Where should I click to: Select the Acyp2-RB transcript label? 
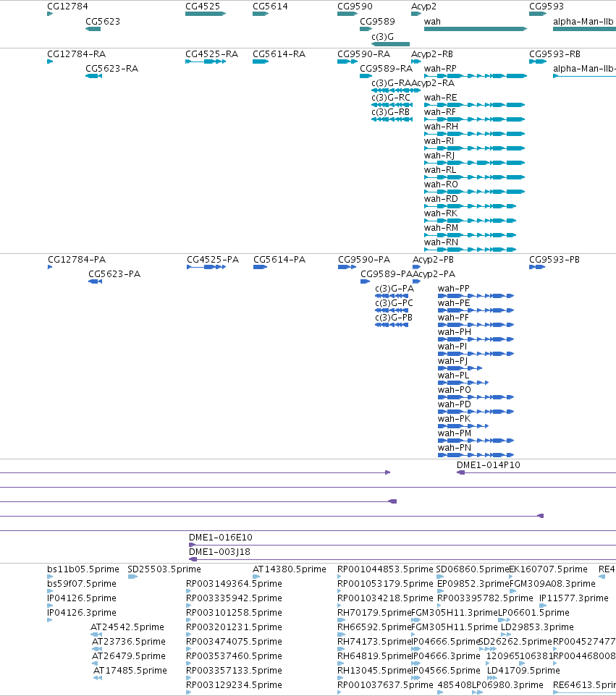click(x=432, y=54)
